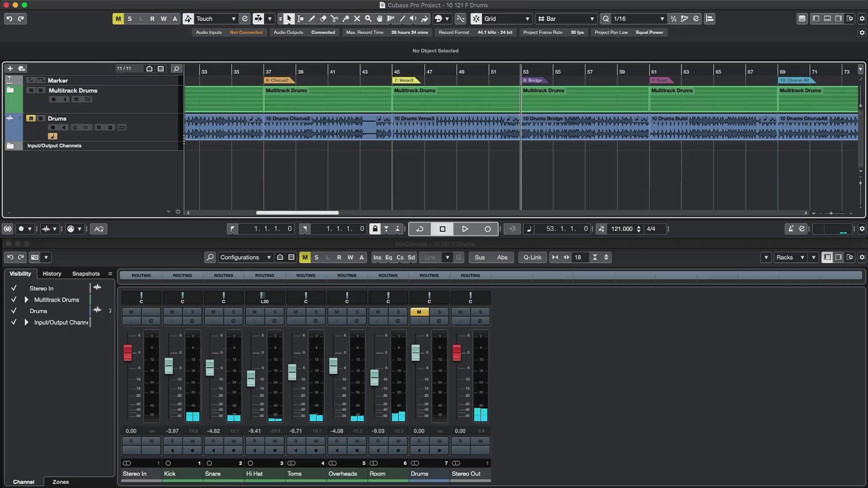This screenshot has width=868, height=488.
Task: Select the Glue tool
Action: point(345,19)
